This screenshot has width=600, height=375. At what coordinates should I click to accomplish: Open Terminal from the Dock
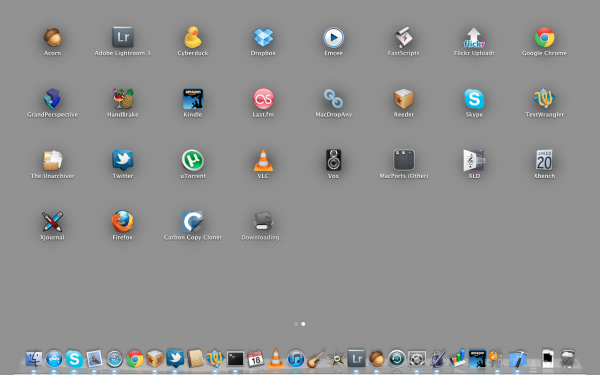[235, 359]
